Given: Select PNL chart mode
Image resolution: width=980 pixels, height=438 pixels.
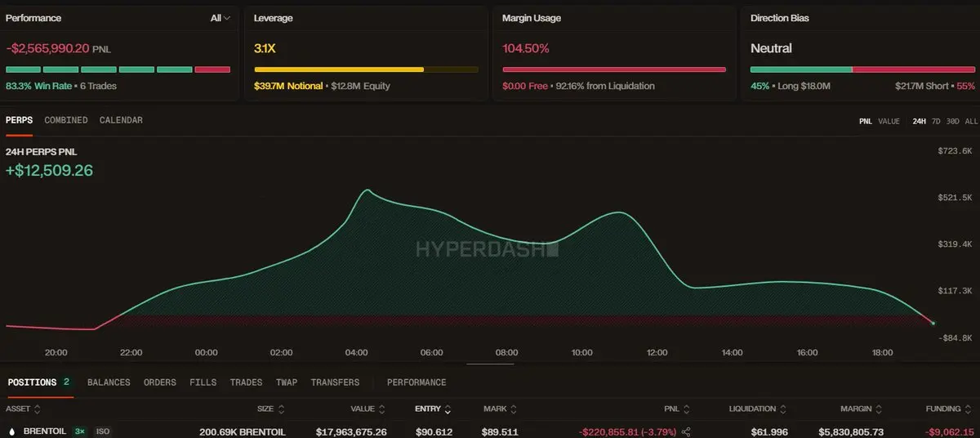Looking at the screenshot, I should click(866, 121).
